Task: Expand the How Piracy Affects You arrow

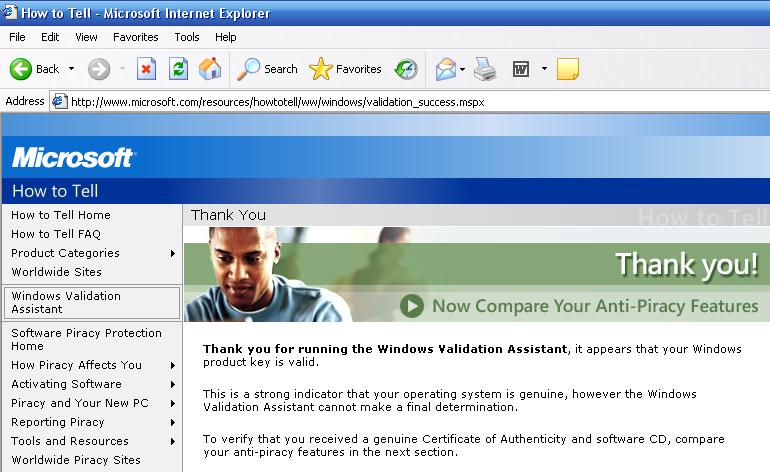Action: click(x=173, y=365)
